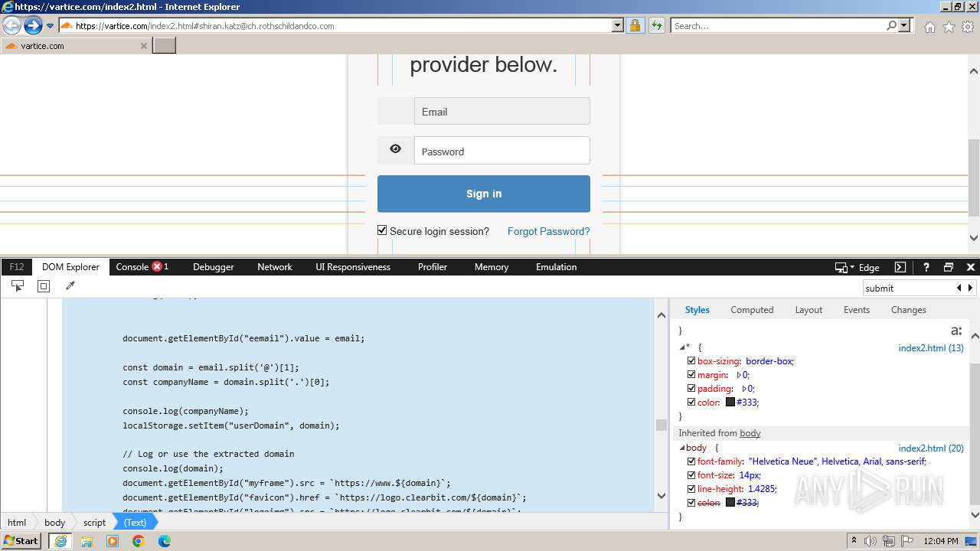Open the overridden body #333 color swatch

pos(730,503)
